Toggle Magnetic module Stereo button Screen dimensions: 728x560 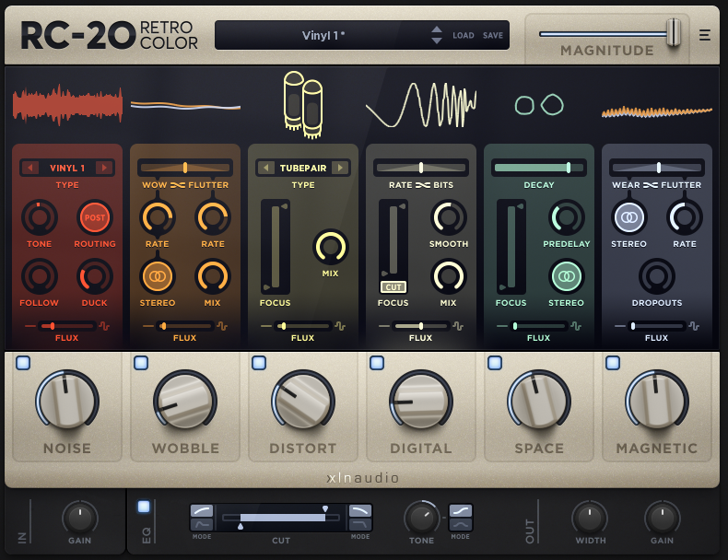pos(628,217)
